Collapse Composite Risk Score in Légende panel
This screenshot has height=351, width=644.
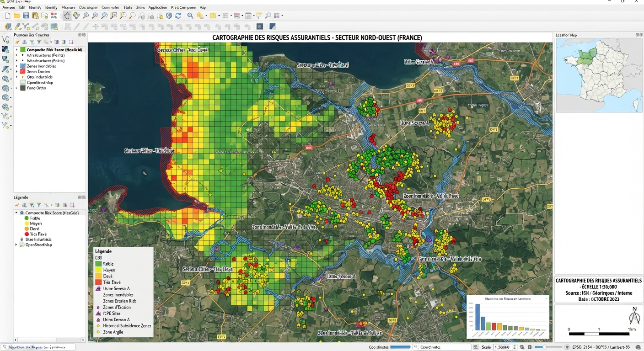[x=16, y=213]
